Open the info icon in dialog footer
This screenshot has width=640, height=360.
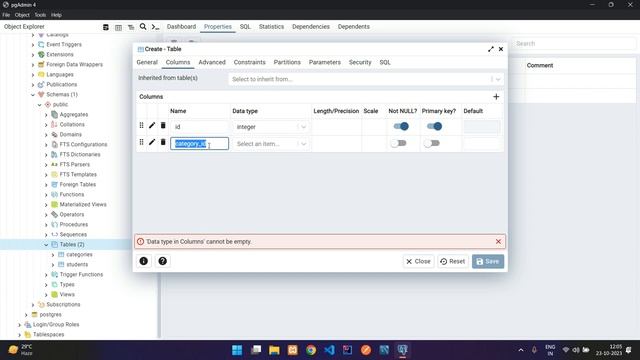(x=144, y=261)
